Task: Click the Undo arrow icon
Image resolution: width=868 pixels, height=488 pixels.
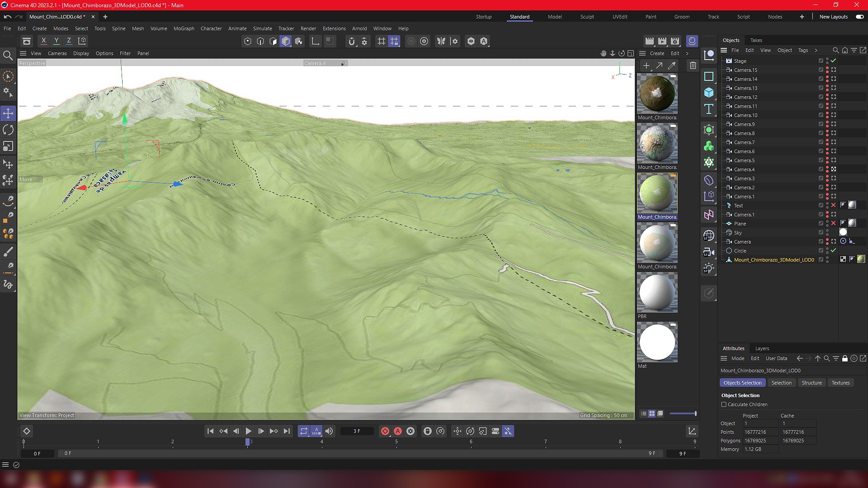Action: tap(8, 17)
